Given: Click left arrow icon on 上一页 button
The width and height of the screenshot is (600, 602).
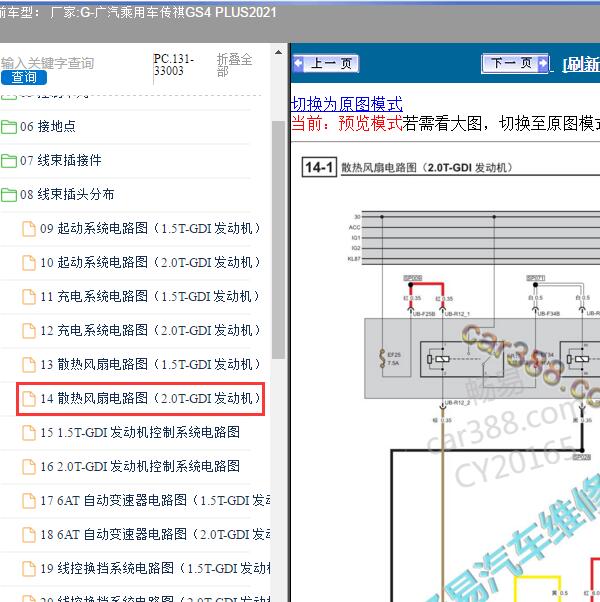Looking at the screenshot, I should [298, 63].
